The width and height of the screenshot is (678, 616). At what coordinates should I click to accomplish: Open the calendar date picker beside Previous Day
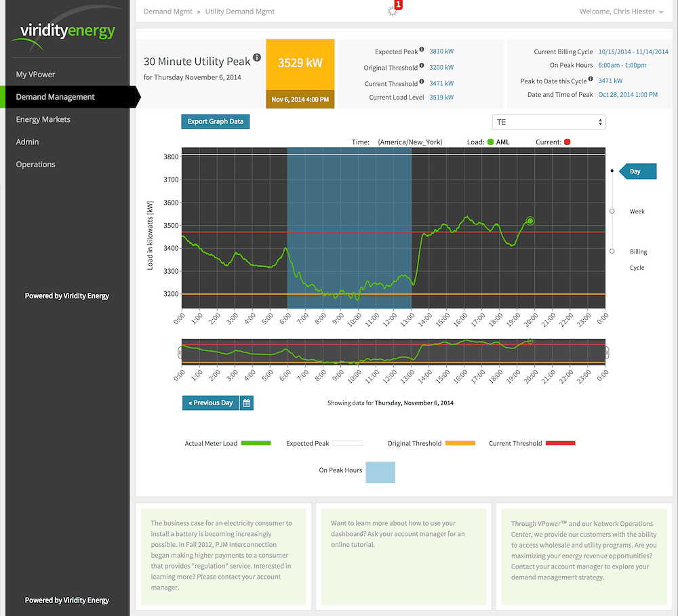pyautogui.click(x=246, y=403)
